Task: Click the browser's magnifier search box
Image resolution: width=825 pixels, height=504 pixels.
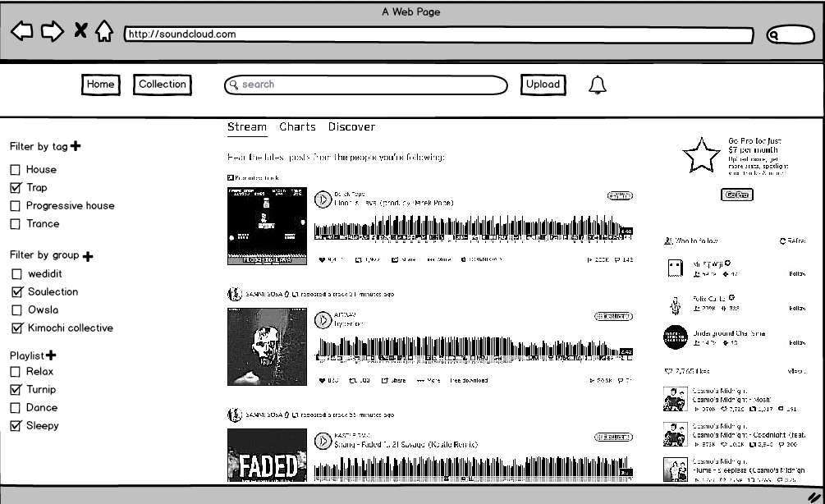Action: (x=791, y=34)
